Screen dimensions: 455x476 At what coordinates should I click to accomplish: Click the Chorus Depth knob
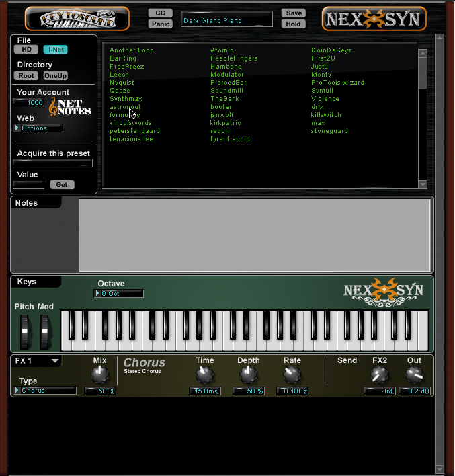[x=248, y=374]
